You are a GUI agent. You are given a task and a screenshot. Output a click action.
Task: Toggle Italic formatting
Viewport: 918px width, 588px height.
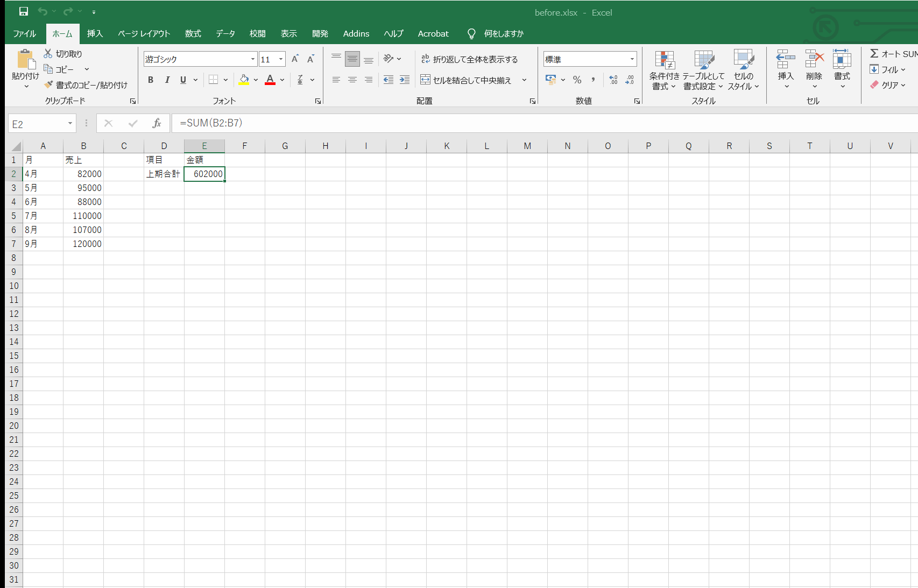167,80
